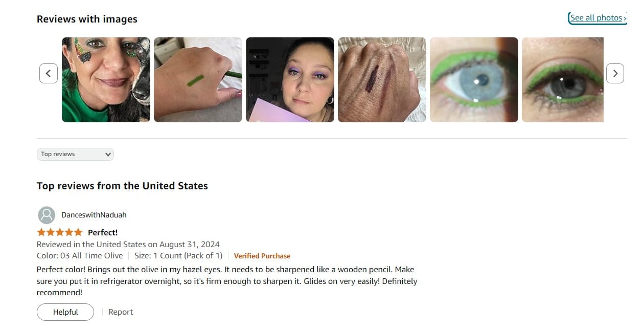Click the five-star rating icons
The height and width of the screenshot is (330, 644).
click(59, 232)
